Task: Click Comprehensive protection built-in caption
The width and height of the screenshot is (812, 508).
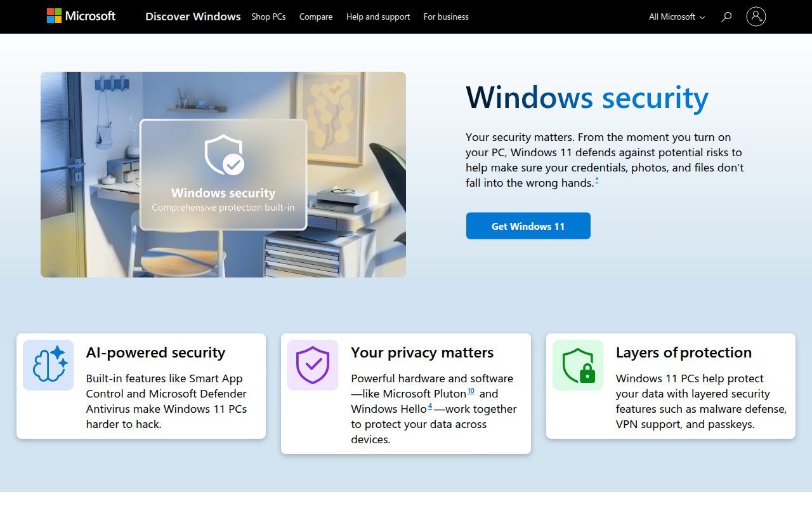Action: coord(223,208)
